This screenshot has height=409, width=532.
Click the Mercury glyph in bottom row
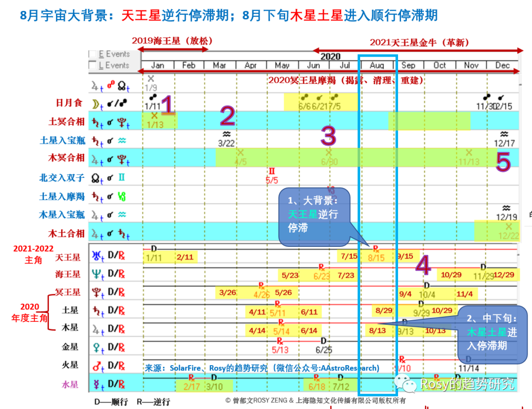tap(98, 383)
